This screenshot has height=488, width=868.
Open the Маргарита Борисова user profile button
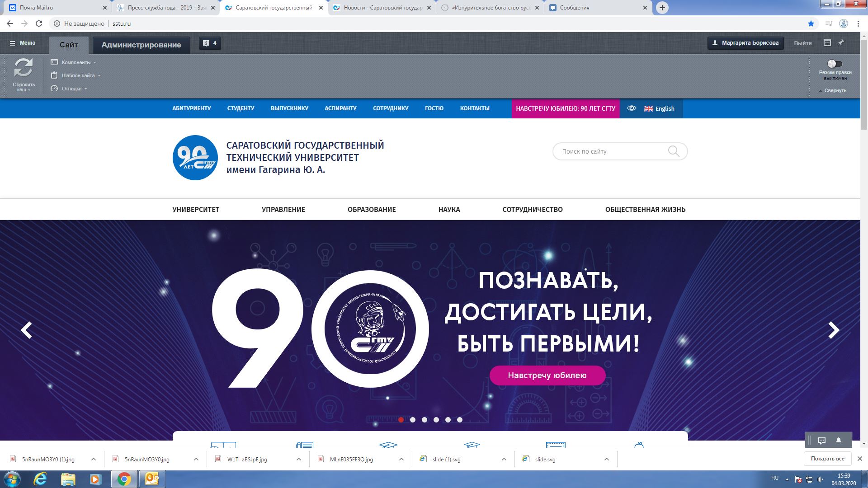point(745,43)
